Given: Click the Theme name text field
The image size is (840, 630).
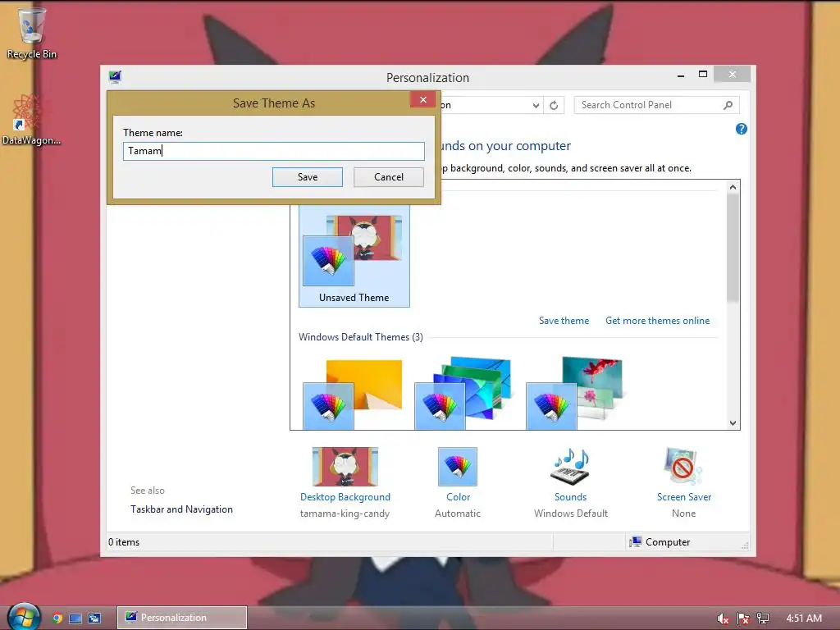Looking at the screenshot, I should coord(274,151).
